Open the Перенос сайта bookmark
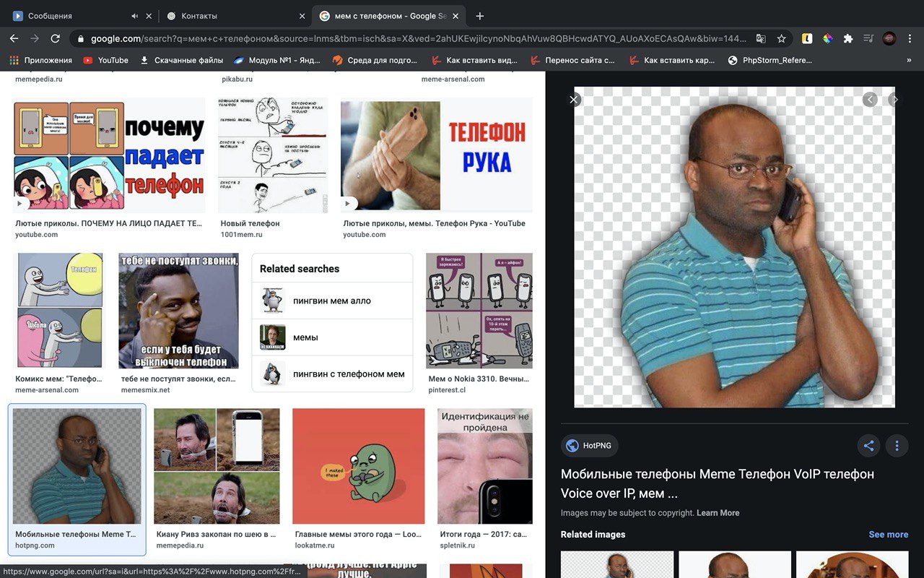Screen dimensions: 924x578 point(572,61)
